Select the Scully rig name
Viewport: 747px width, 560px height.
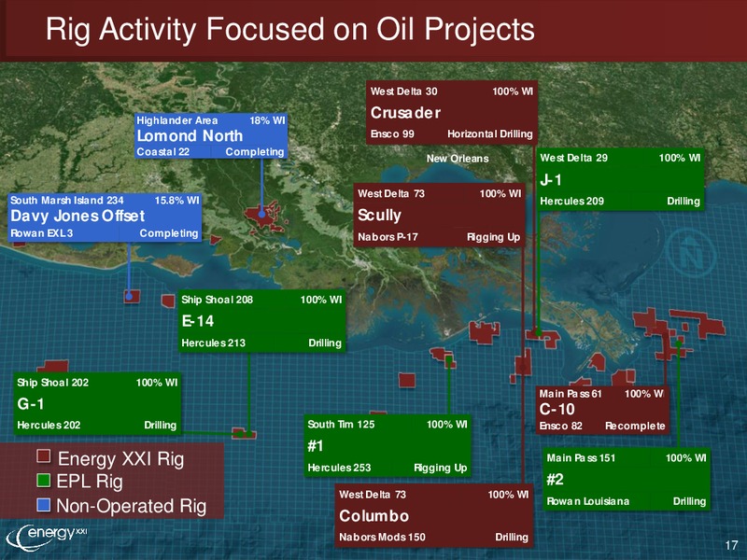click(x=379, y=216)
